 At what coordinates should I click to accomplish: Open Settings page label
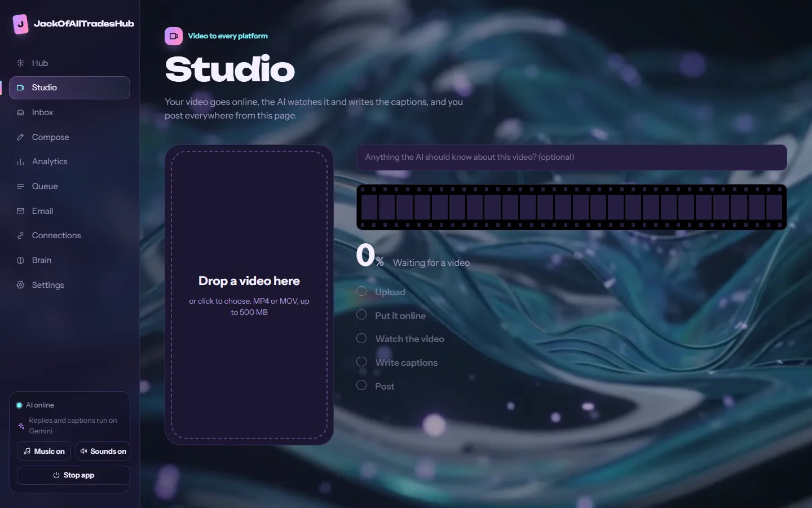pos(48,285)
